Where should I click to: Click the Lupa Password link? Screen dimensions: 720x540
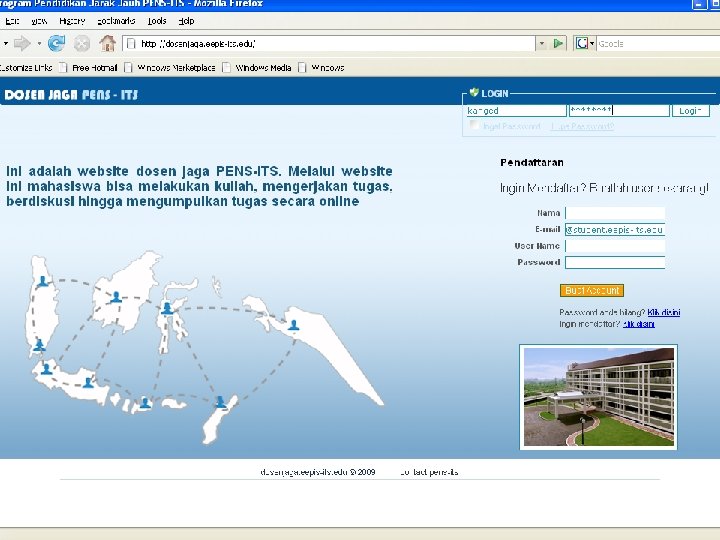tap(582, 126)
